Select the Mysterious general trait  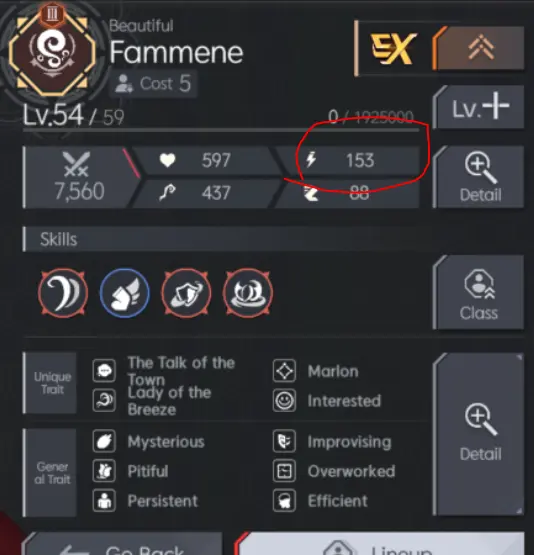[149, 441]
